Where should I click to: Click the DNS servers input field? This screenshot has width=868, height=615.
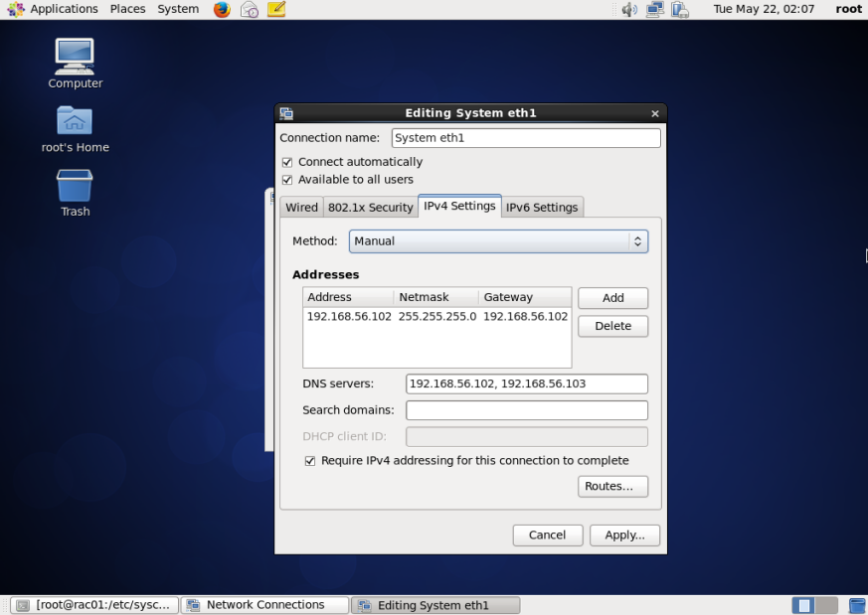(x=526, y=384)
